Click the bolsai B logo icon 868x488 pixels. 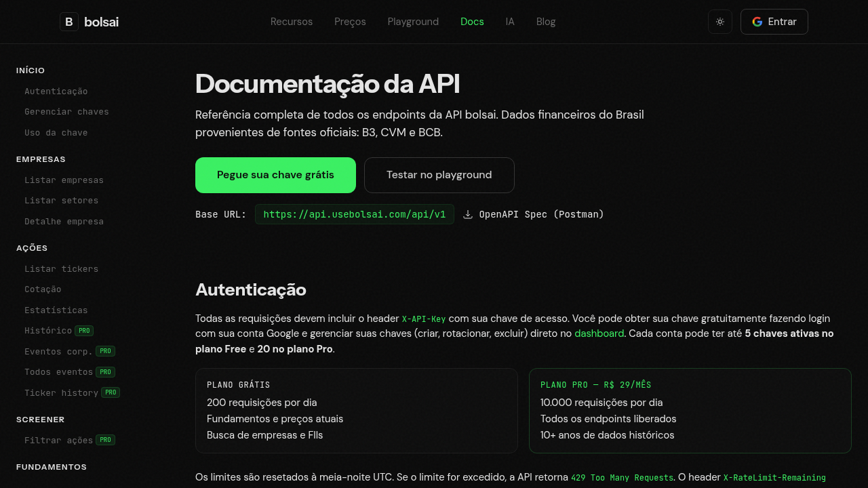point(69,22)
